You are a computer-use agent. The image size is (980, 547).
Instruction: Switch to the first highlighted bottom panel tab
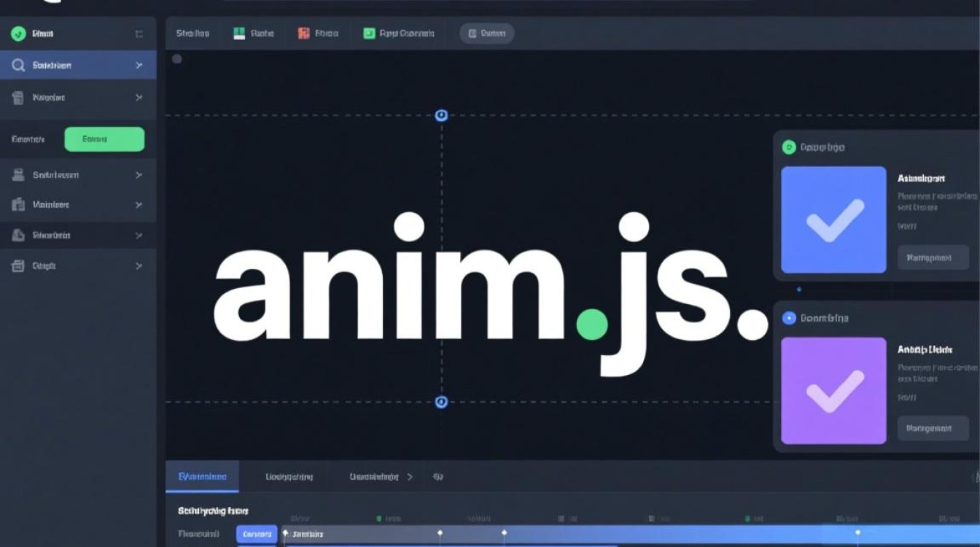pyautogui.click(x=202, y=476)
